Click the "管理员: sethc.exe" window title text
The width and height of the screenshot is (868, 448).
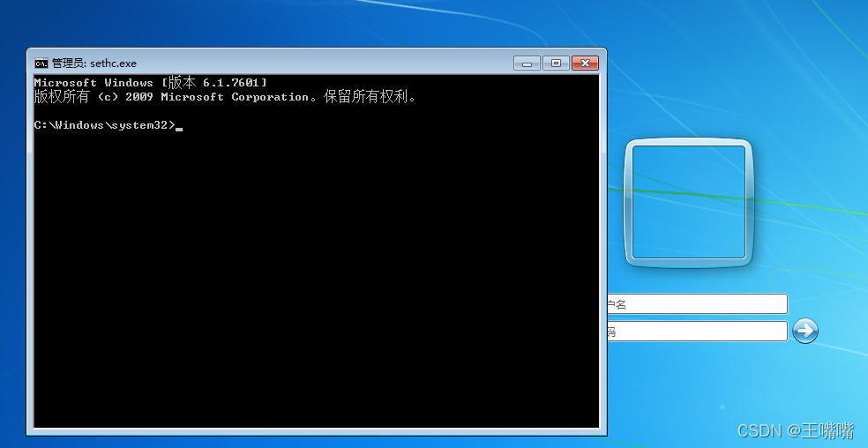tap(94, 63)
